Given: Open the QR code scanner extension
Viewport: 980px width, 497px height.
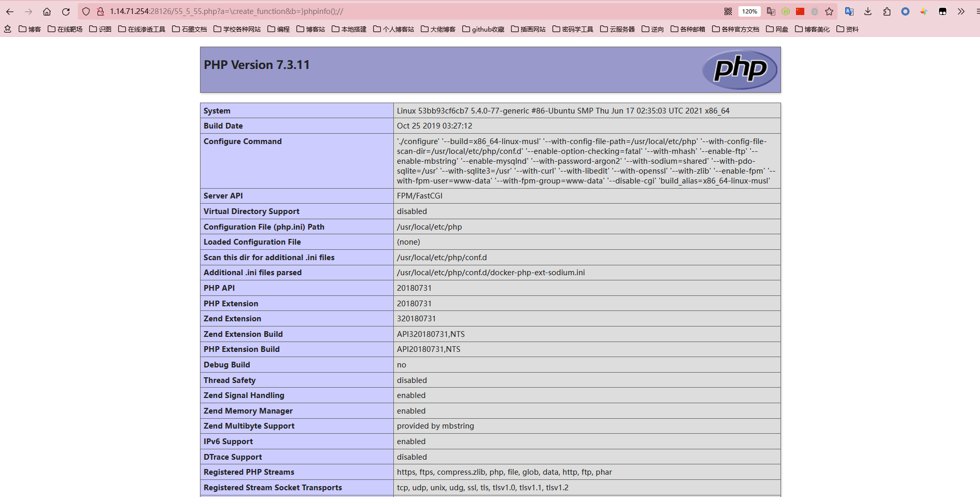Looking at the screenshot, I should (x=728, y=11).
